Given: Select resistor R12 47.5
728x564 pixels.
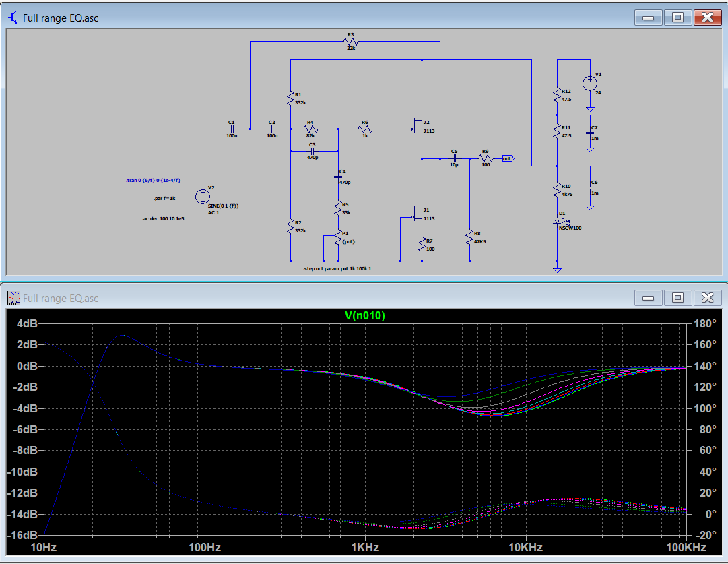Looking at the screenshot, I should point(557,95).
